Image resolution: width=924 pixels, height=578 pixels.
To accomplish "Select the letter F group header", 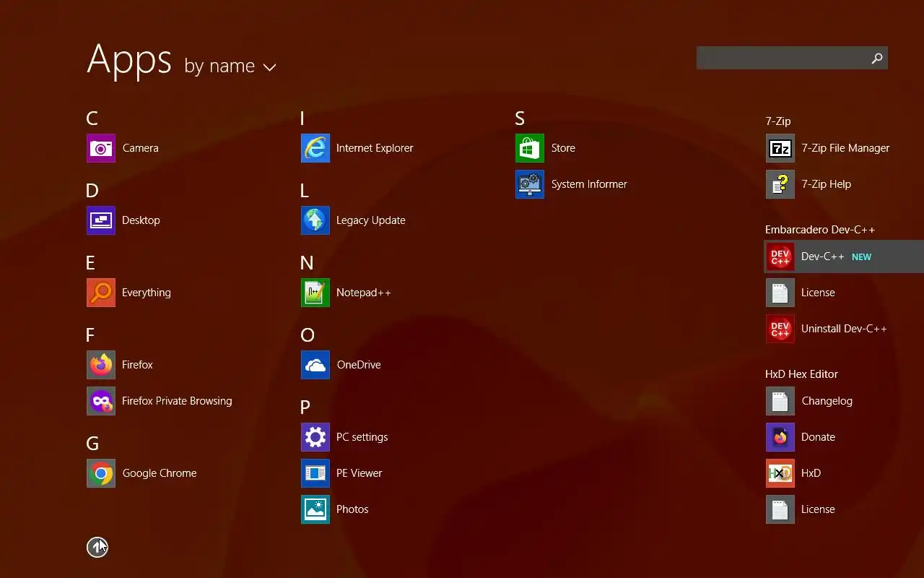I will (x=90, y=335).
